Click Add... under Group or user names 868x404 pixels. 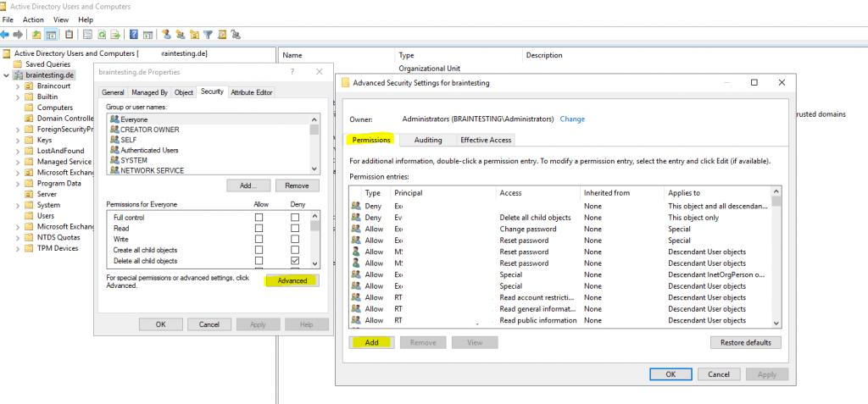[249, 185]
